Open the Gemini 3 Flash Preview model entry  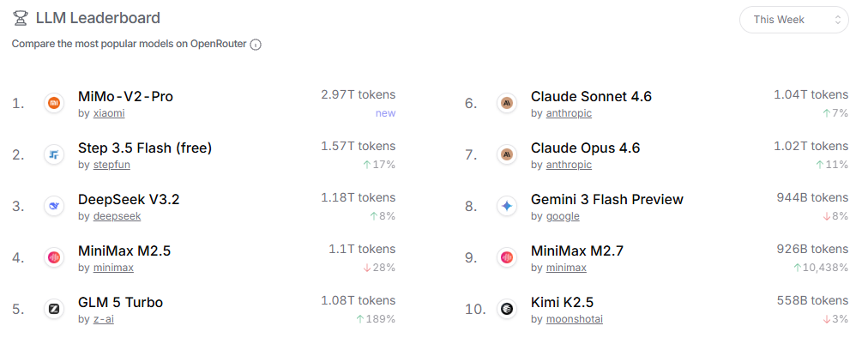tap(606, 199)
